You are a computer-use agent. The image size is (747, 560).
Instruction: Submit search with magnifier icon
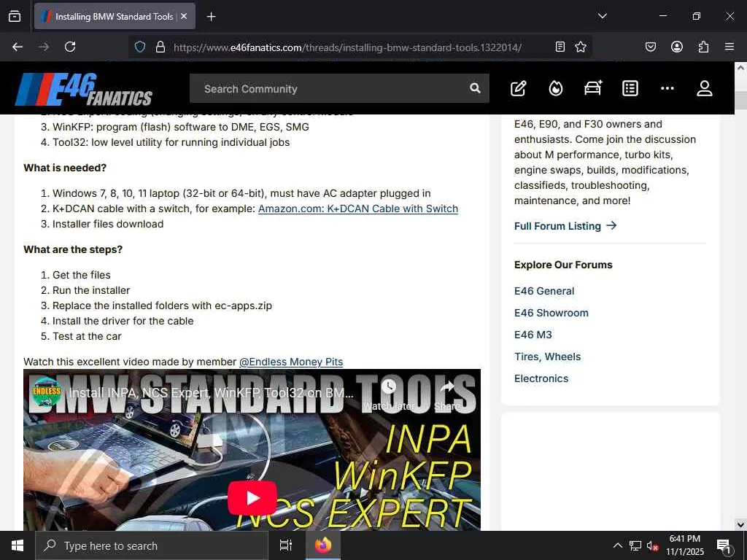(x=475, y=88)
